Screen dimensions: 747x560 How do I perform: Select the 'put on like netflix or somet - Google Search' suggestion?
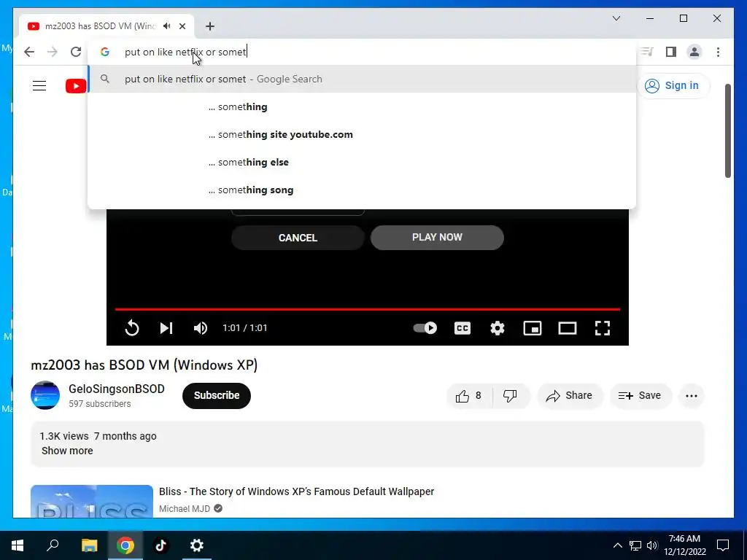(x=362, y=79)
